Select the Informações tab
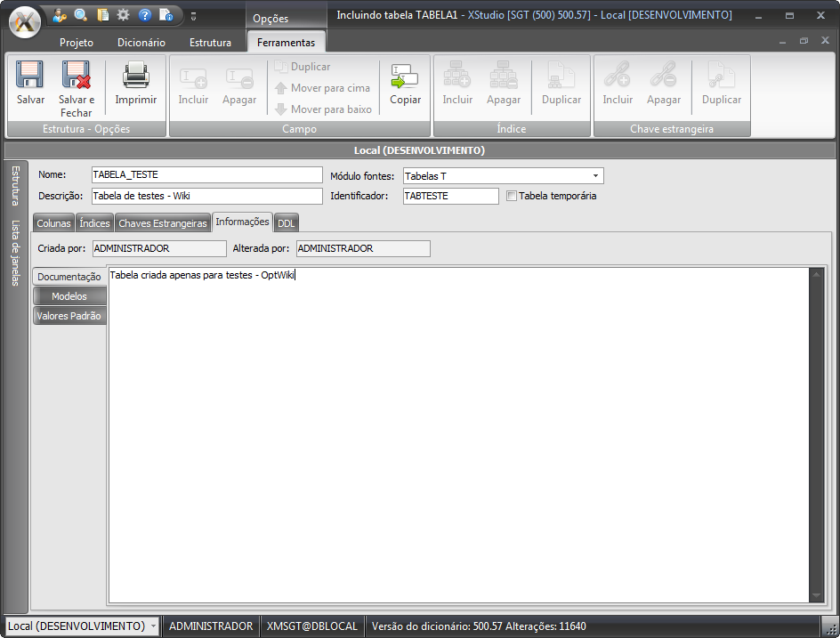 click(242, 222)
